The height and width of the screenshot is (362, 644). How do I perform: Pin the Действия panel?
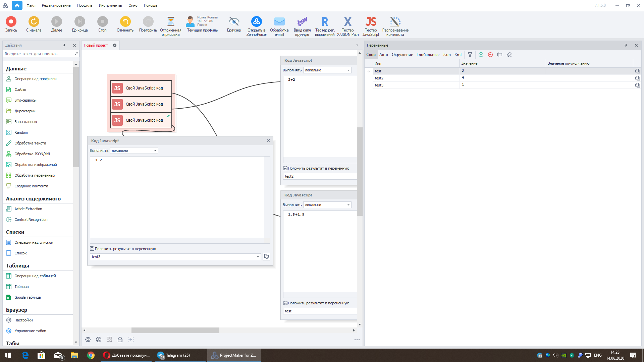tap(64, 45)
